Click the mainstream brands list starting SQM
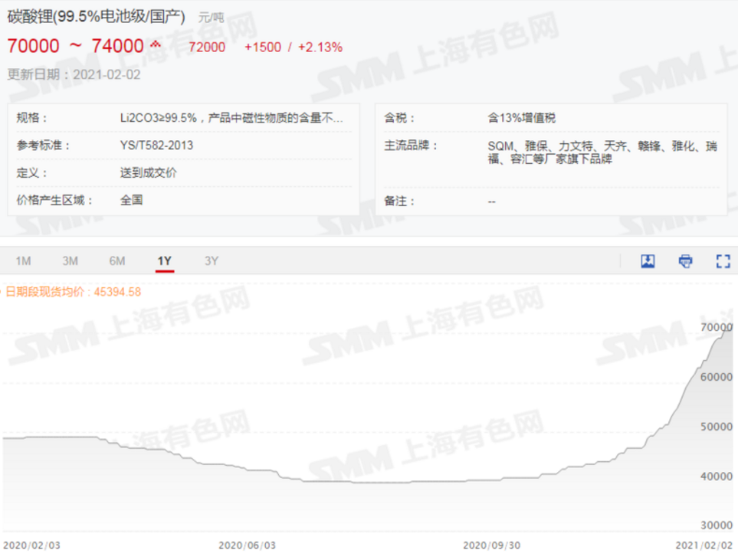738x560 pixels. click(602, 152)
